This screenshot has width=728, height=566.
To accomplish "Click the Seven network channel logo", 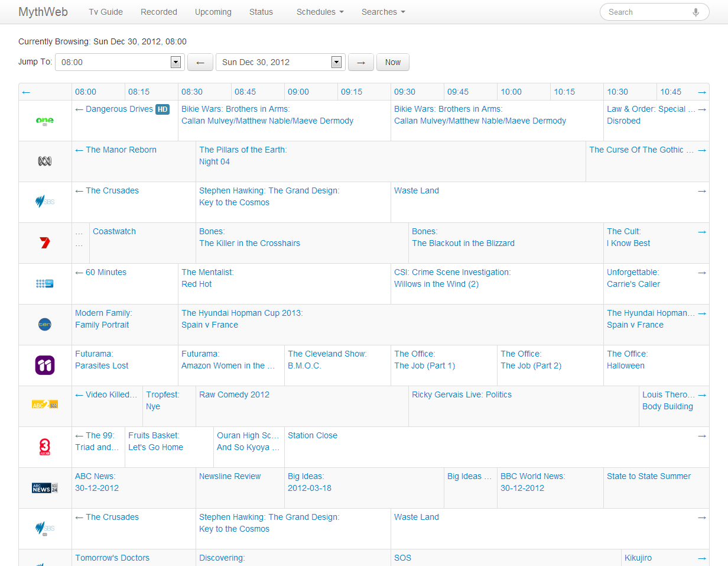I will [x=45, y=242].
